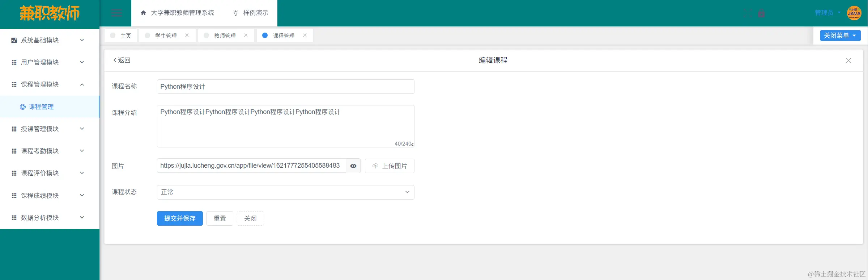This screenshot has width=868, height=280.
Task: Close the 教师管理 tab with its X
Action: point(246,35)
